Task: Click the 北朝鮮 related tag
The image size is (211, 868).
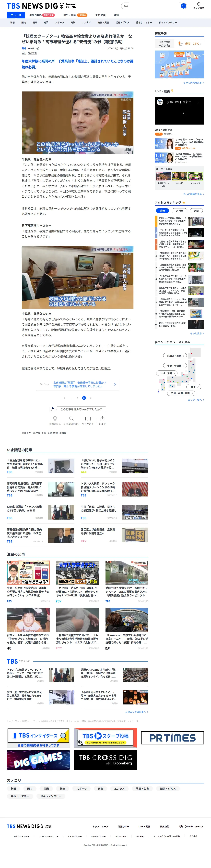Action: pos(63,433)
